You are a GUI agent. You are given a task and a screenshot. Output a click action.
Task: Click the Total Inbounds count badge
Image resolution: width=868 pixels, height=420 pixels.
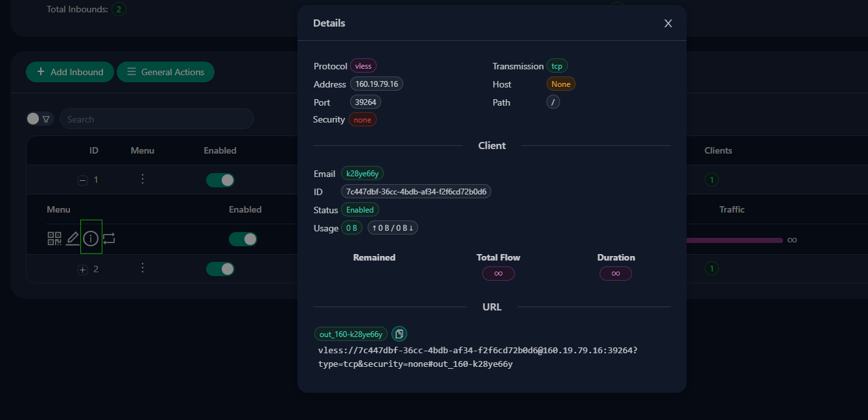[x=119, y=9]
